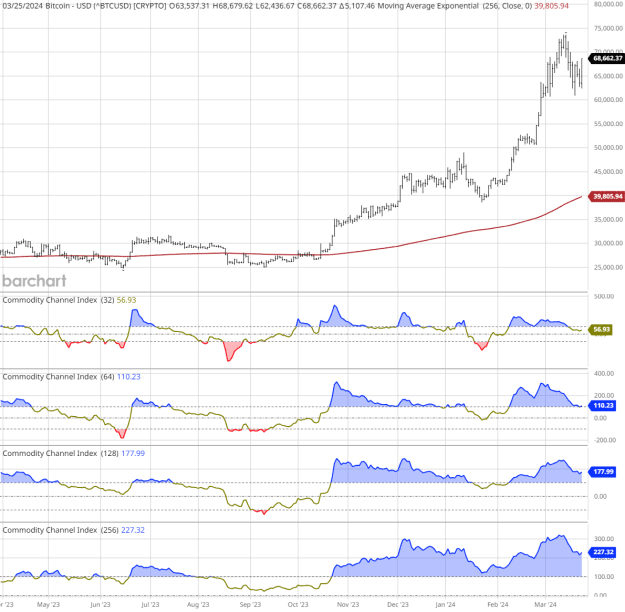The width and height of the screenshot is (625, 612).
Task: Click the Nov '23 date axis label
Action: coord(348,604)
